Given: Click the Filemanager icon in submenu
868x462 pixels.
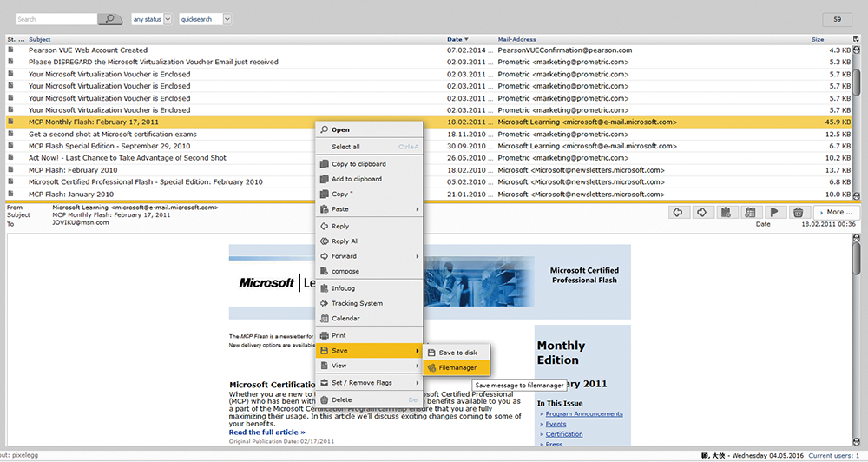Looking at the screenshot, I should pyautogui.click(x=431, y=368).
